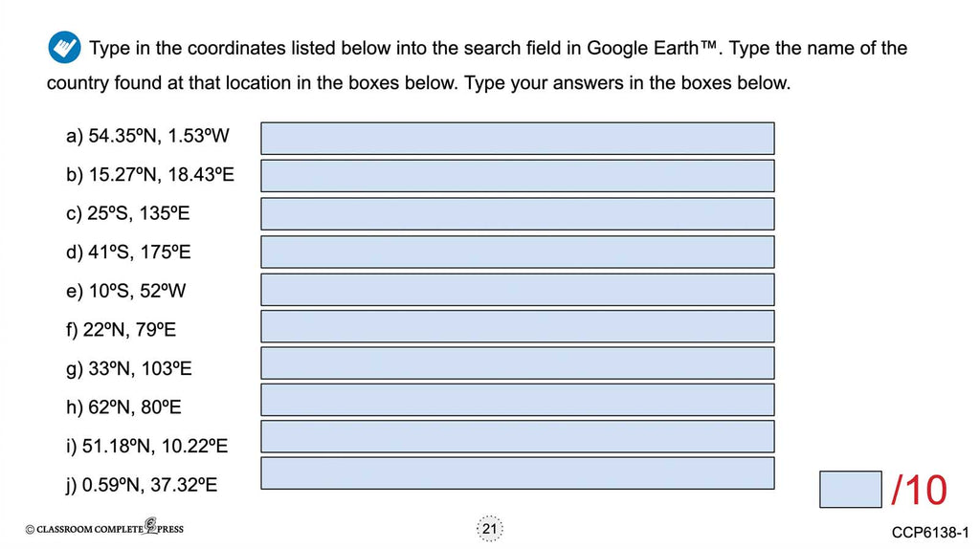Image resolution: width=980 pixels, height=549 pixels.
Task: Click answer box for 54.35ºN, 1.53ºW
Action: (517, 138)
